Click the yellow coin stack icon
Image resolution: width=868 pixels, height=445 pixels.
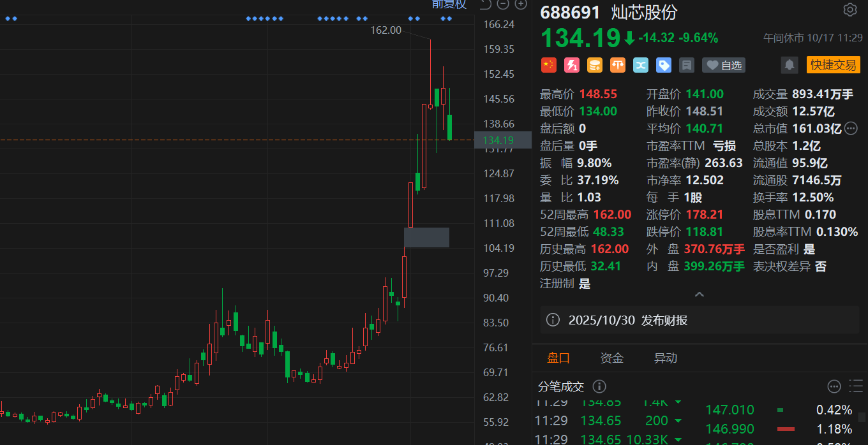coord(595,65)
